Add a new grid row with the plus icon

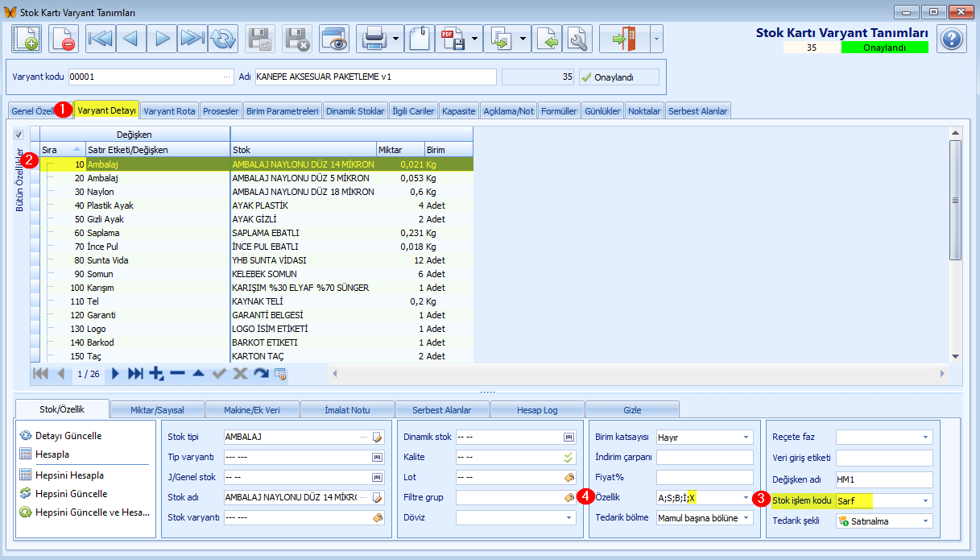point(157,374)
